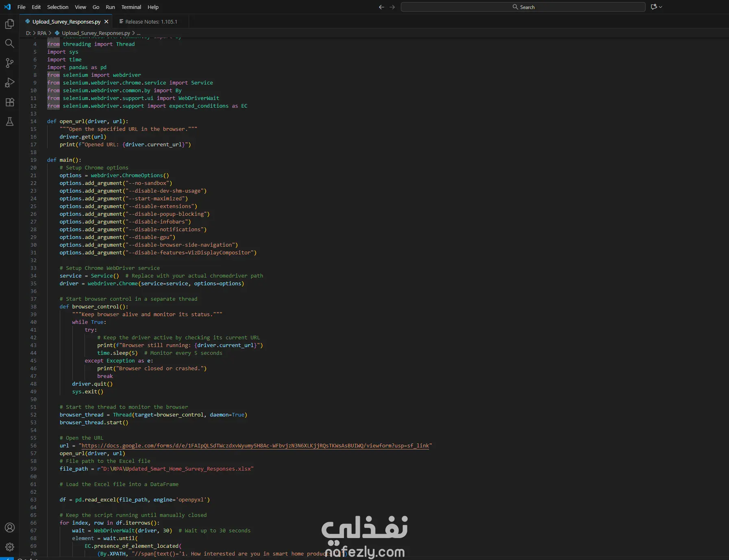The image size is (729, 560).
Task: Open the Source Control view
Action: pyautogui.click(x=10, y=63)
